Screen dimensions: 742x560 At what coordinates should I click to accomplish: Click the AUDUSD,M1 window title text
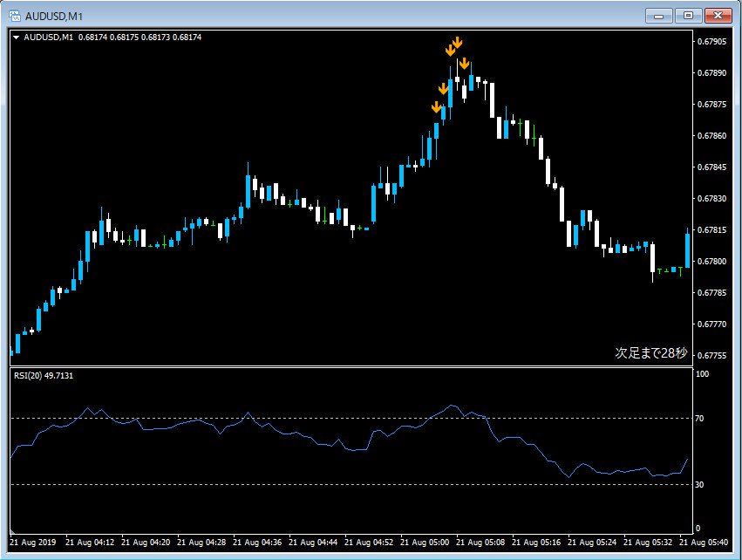(54, 17)
